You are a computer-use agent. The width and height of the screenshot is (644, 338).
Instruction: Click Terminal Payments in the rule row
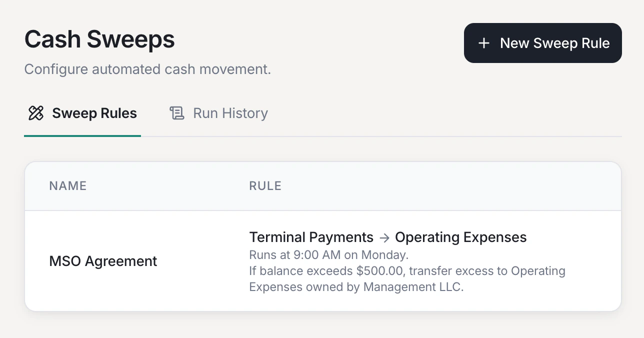click(x=311, y=237)
